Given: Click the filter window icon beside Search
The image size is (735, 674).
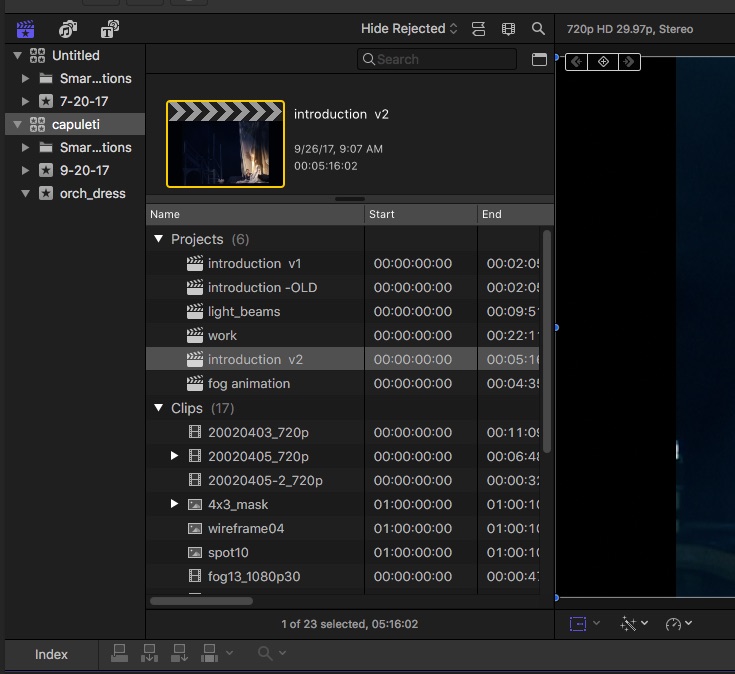Looking at the screenshot, I should coord(539,59).
